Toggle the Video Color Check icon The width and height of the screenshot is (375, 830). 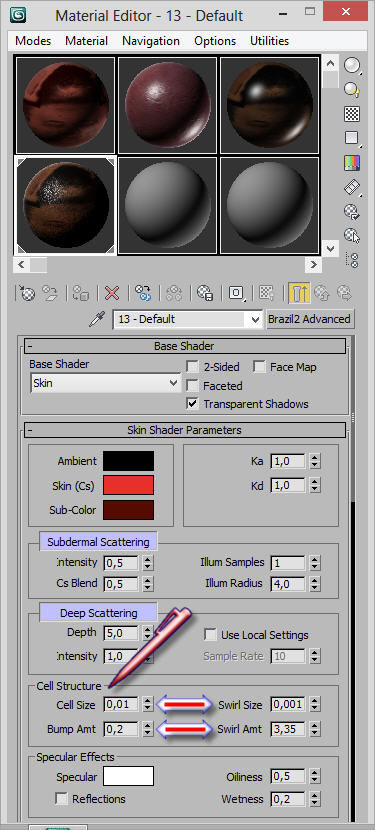(352, 162)
